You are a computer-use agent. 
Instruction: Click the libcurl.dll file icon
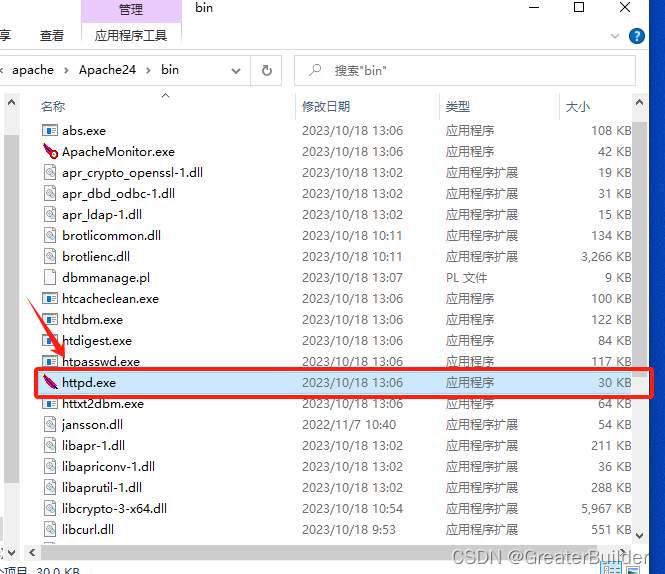(x=51, y=529)
